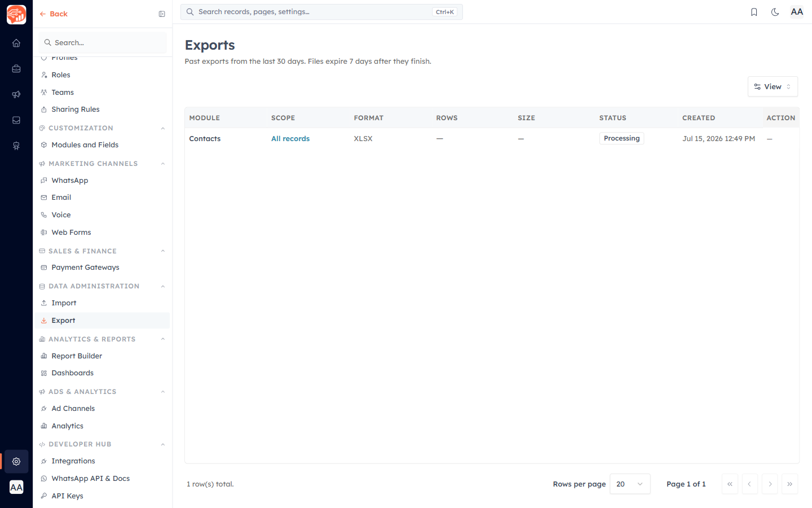Screen dimensions: 812x508
Task: Go to last page button
Action: point(789,484)
